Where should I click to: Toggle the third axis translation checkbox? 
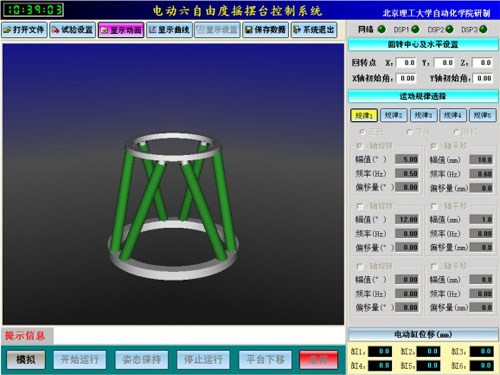coord(434,266)
